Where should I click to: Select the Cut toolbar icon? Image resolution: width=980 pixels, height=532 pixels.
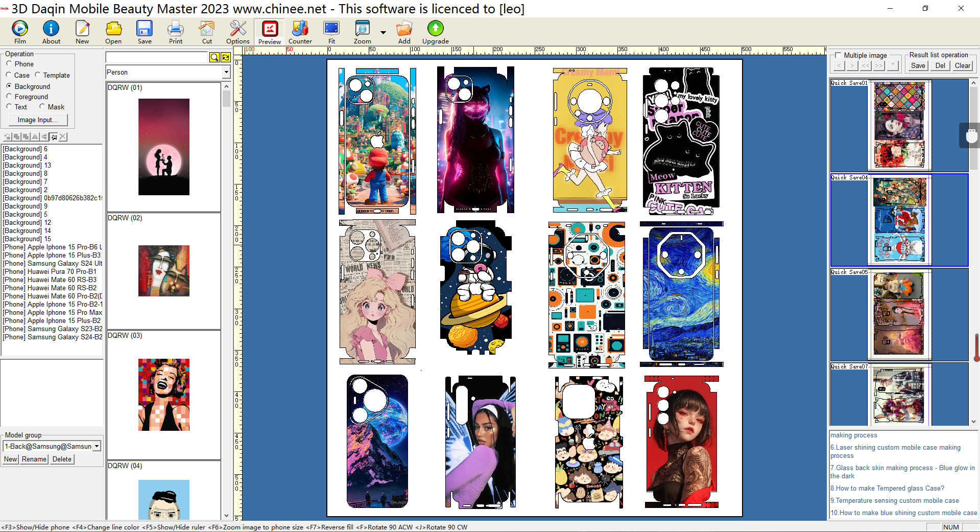tap(207, 32)
